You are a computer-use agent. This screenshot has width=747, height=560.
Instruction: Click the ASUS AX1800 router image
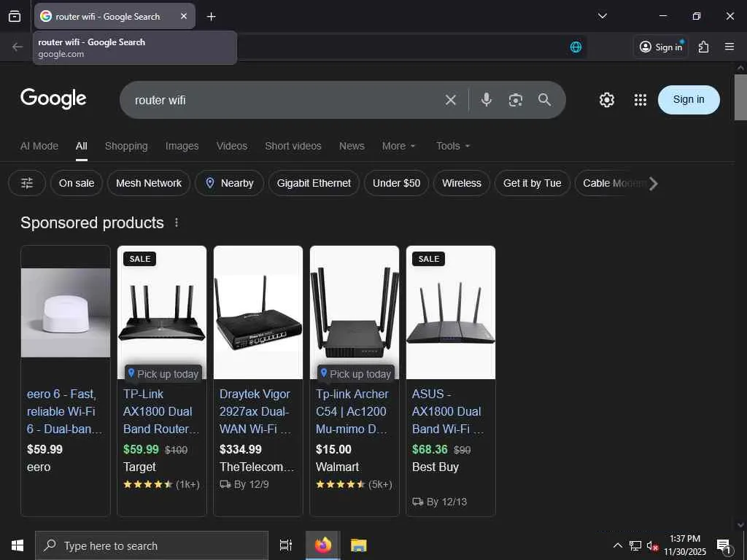pos(451,312)
